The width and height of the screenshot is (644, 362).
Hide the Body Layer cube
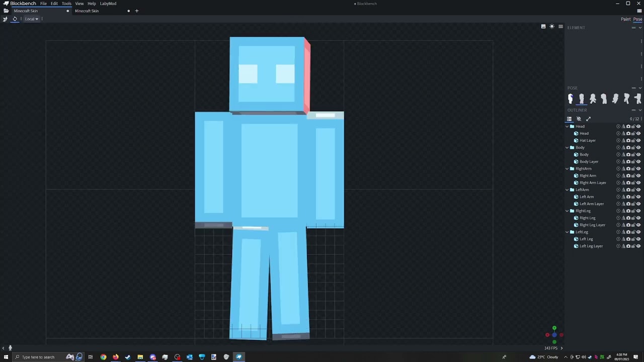coord(638,162)
